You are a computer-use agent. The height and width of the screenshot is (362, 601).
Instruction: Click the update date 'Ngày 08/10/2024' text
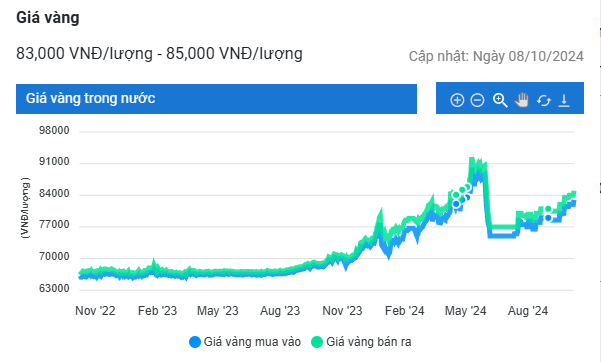528,56
